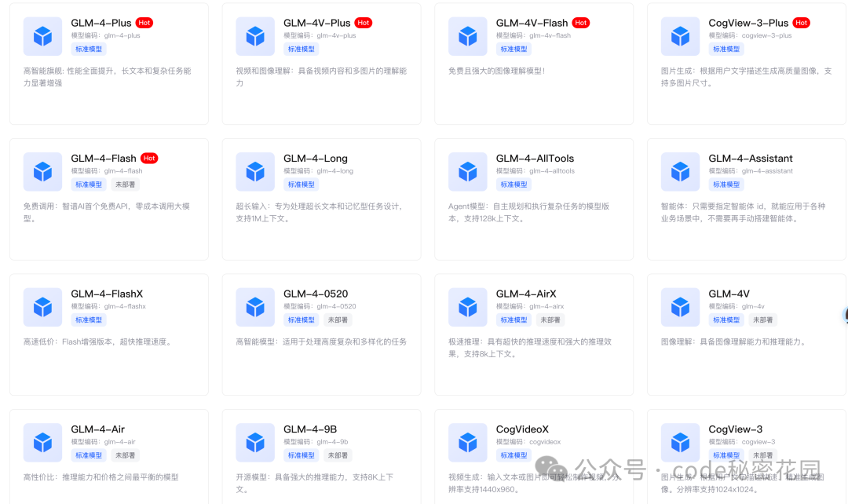Click the model code text glm-4-plus
The width and height of the screenshot is (848, 504).
[122, 35]
